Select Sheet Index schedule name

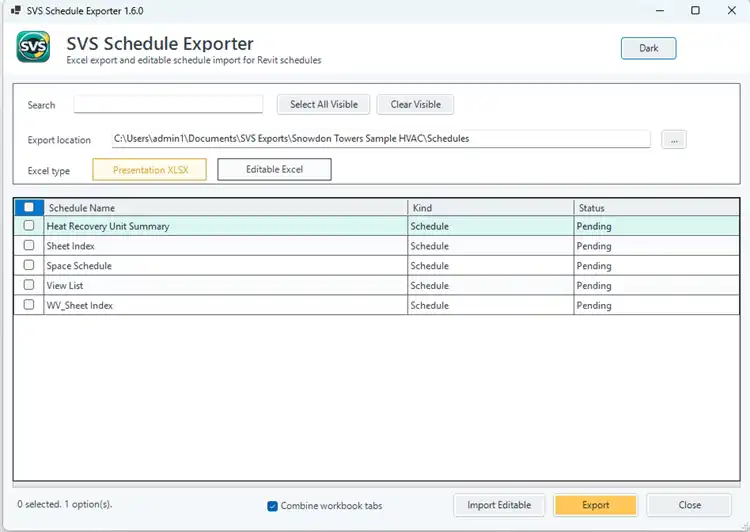pos(70,246)
